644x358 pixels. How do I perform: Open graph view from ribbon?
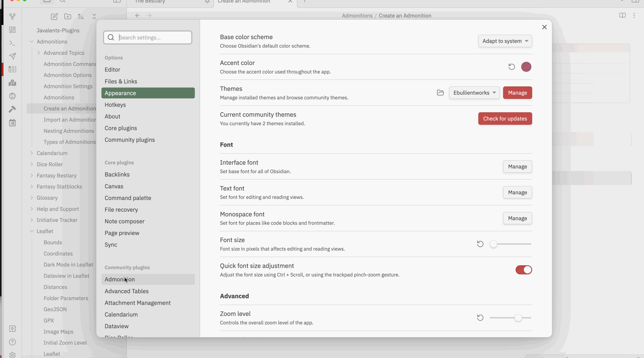[x=12, y=16]
